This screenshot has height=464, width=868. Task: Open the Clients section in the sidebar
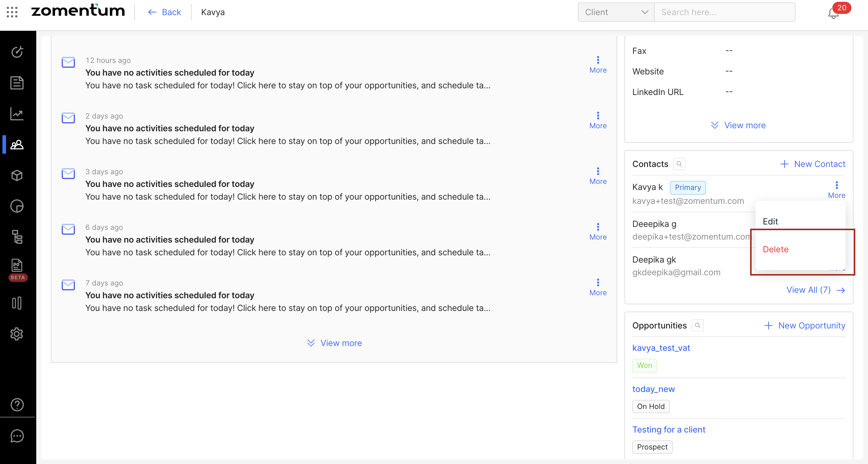click(x=17, y=145)
